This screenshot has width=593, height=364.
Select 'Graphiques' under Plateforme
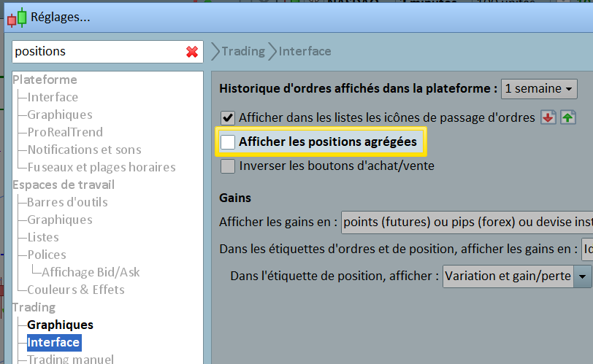pyautogui.click(x=60, y=115)
